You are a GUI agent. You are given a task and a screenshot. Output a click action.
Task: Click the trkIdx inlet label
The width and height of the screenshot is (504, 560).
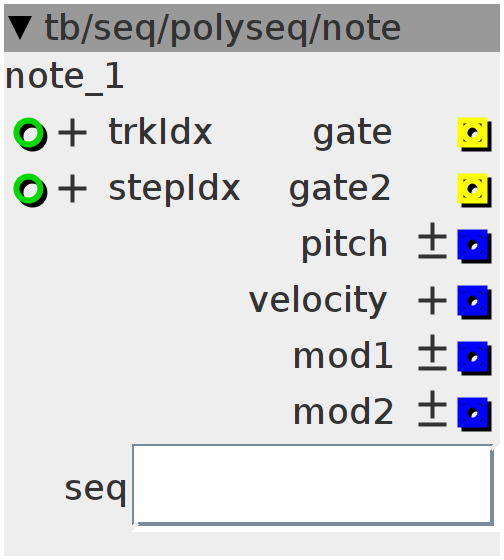(160, 132)
